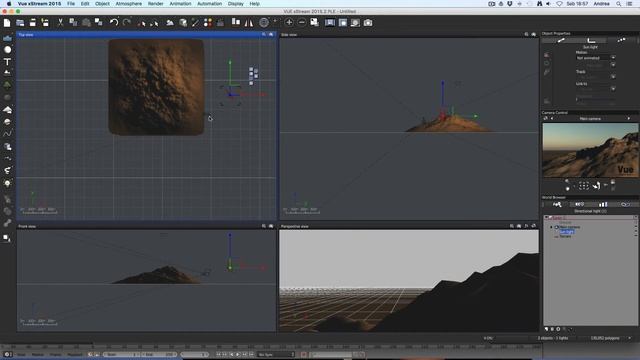
Task: Jump to first frame in timeline
Action: pyautogui.click(x=218, y=354)
